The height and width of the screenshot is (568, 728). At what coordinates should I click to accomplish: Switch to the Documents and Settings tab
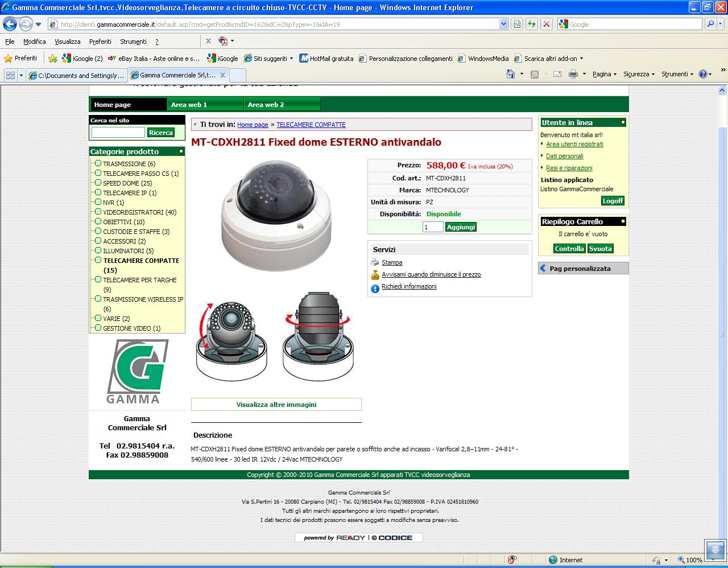[x=77, y=75]
